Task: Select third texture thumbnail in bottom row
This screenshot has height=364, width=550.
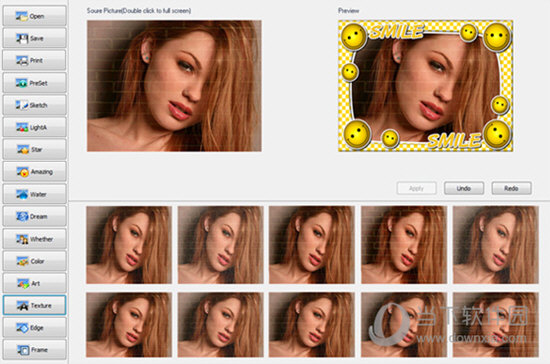Action: (x=312, y=325)
